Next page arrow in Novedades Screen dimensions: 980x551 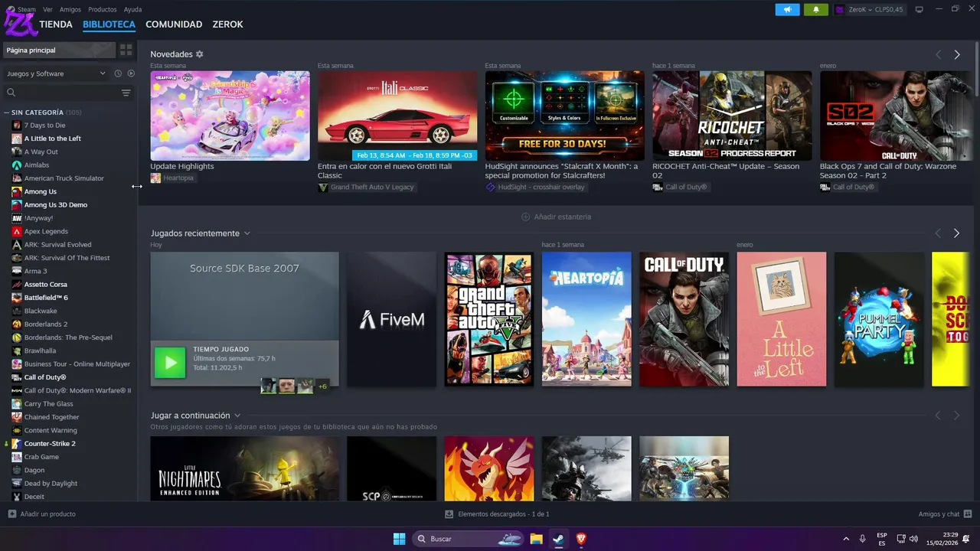coord(957,54)
